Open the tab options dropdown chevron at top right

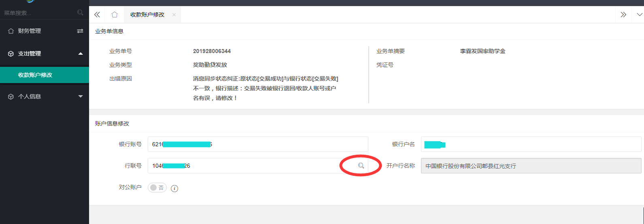tap(640, 15)
